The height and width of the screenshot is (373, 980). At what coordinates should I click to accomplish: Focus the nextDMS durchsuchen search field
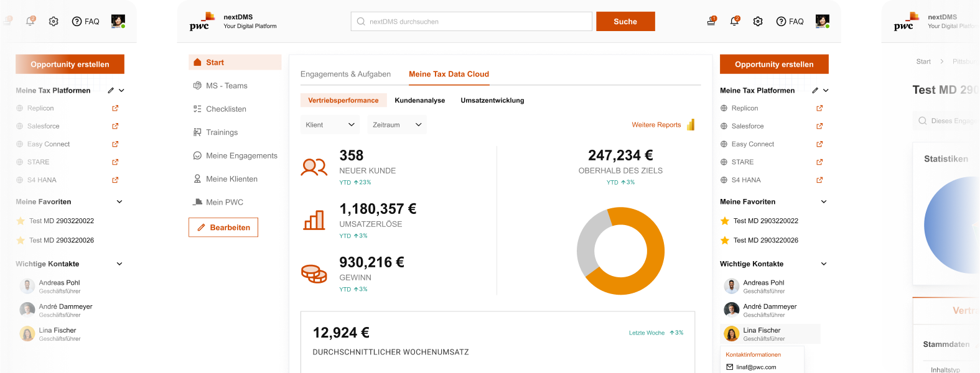click(x=472, y=21)
